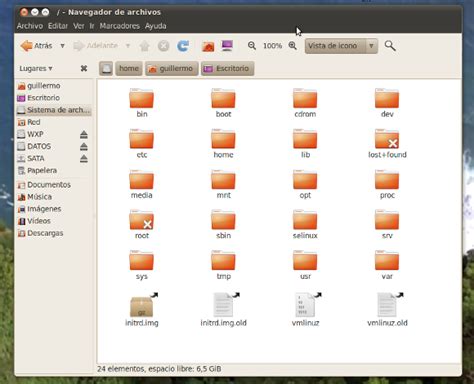The width and height of the screenshot is (474, 384).
Task: Select the lost+found locked folder
Action: click(387, 139)
